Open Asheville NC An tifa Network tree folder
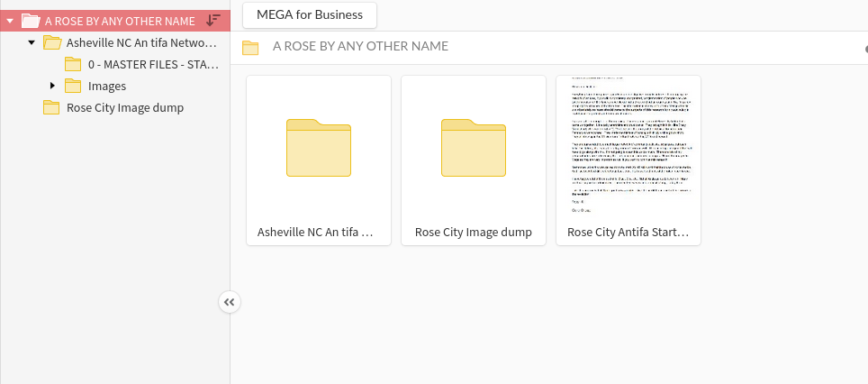 [x=141, y=42]
